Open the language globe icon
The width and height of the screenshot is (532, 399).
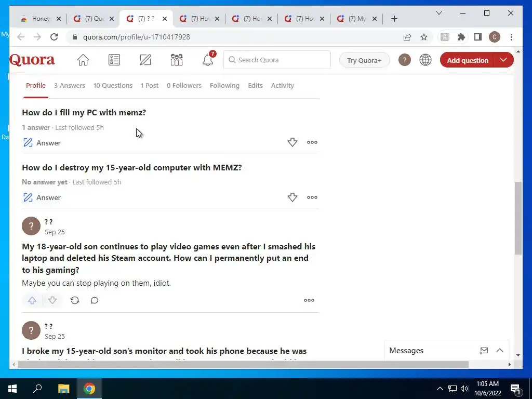coord(425,60)
